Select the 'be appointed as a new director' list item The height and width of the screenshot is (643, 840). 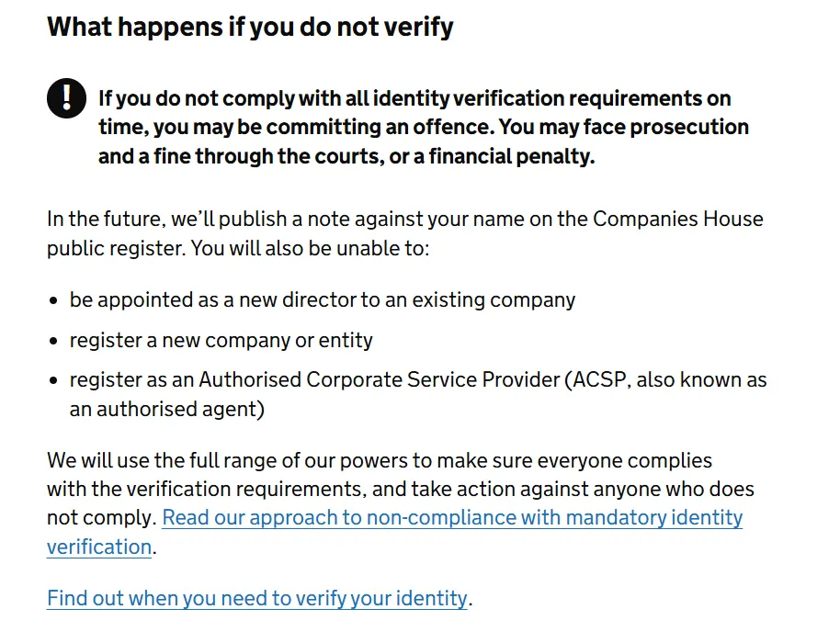(322, 300)
